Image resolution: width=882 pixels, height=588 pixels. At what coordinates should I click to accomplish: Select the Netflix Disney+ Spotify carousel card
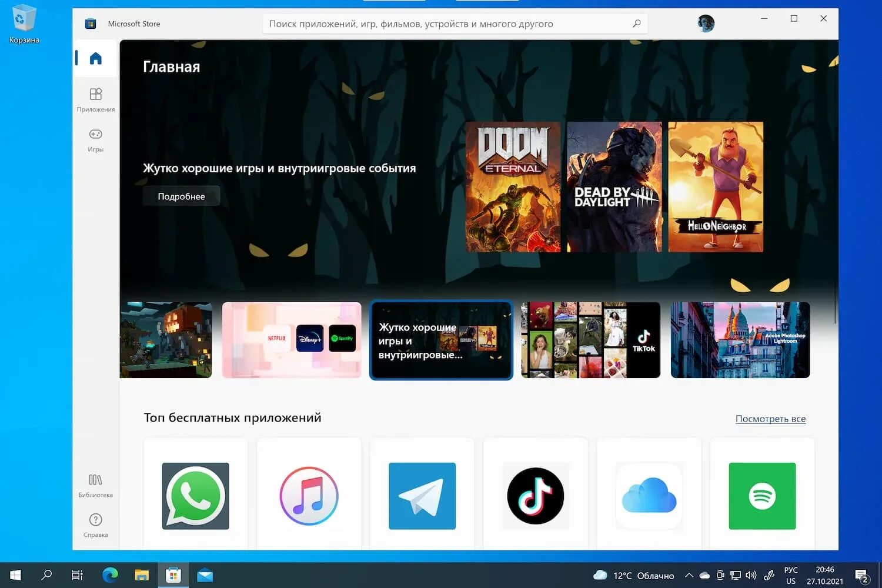292,340
